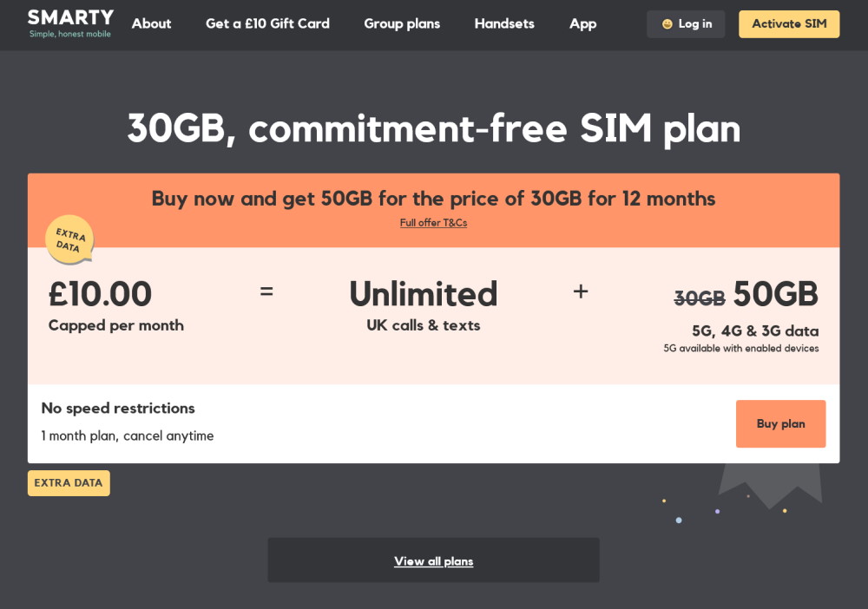Click the SMARTY logo
Screen dimensions: 868x609
69,22
